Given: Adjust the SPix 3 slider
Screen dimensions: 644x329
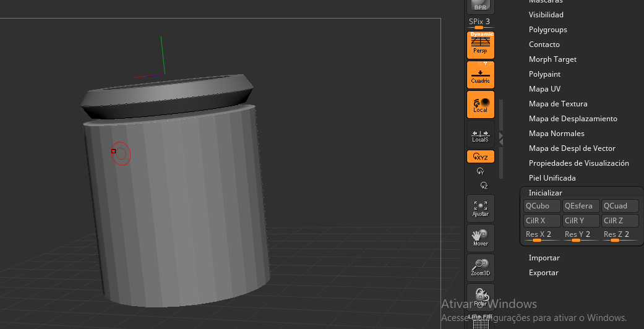Looking at the screenshot, I should coord(480,23).
